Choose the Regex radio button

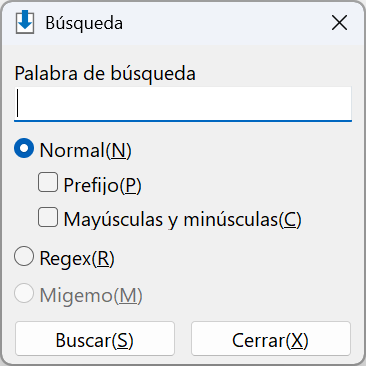point(24,256)
